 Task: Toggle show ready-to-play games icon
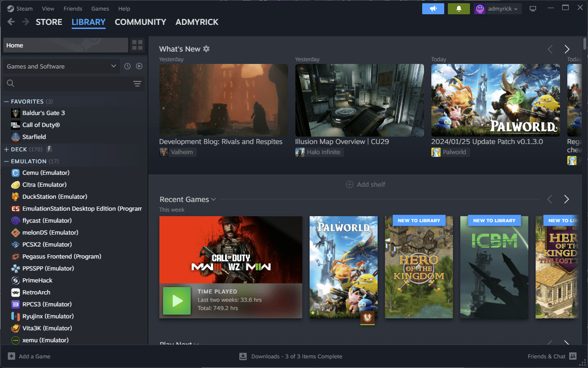click(139, 66)
